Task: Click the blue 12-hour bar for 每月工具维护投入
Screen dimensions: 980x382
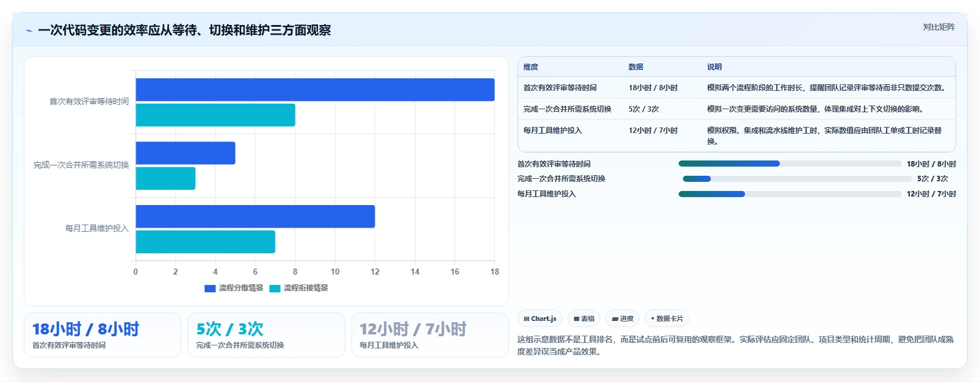Action: [x=255, y=217]
